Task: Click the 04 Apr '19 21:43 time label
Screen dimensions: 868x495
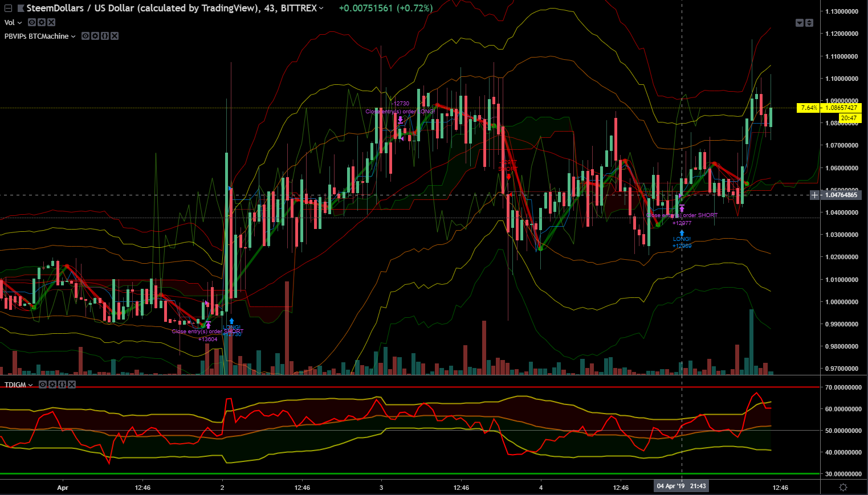Action: pos(682,486)
